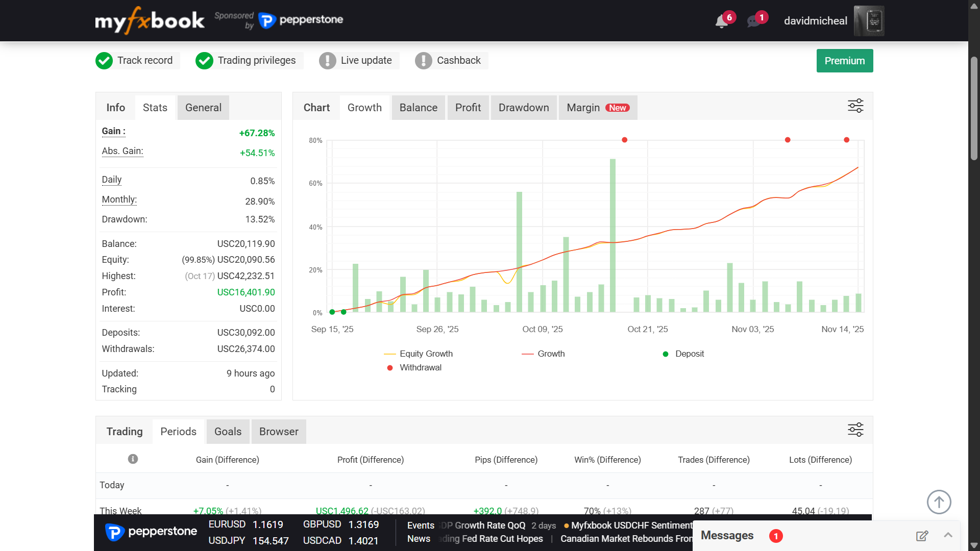Click the Pepperstone logo in the footer
Screen dimensions: 980x551
point(151,532)
